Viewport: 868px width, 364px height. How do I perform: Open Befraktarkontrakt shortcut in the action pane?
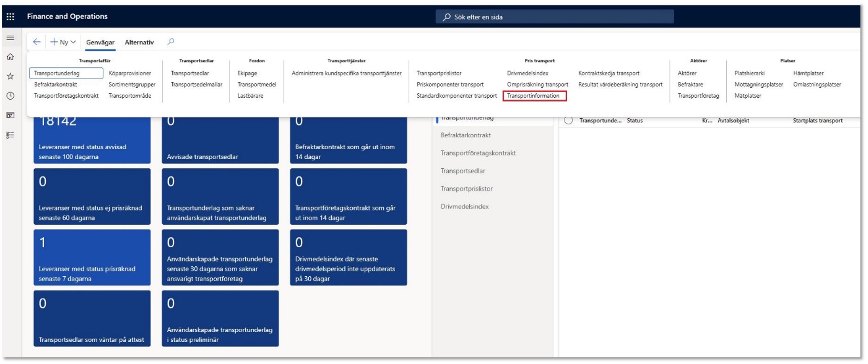56,84
